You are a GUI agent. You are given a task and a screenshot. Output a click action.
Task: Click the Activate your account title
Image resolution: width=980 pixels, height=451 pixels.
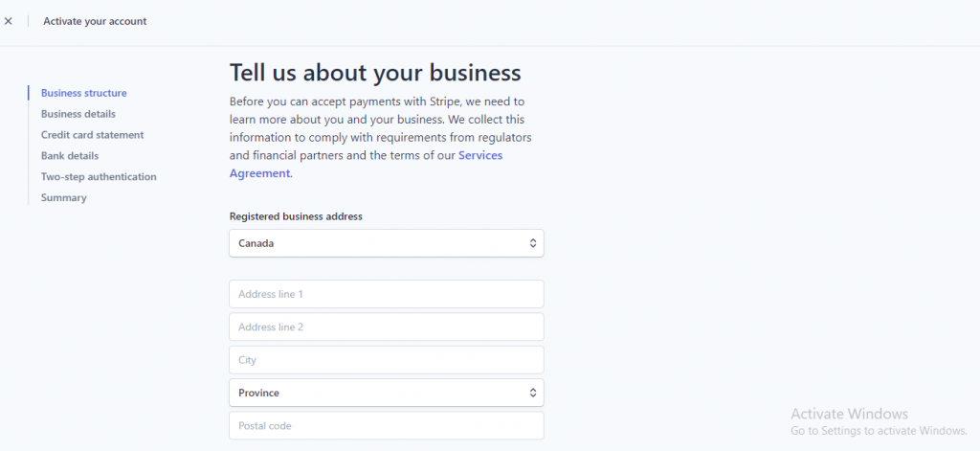coord(95,21)
